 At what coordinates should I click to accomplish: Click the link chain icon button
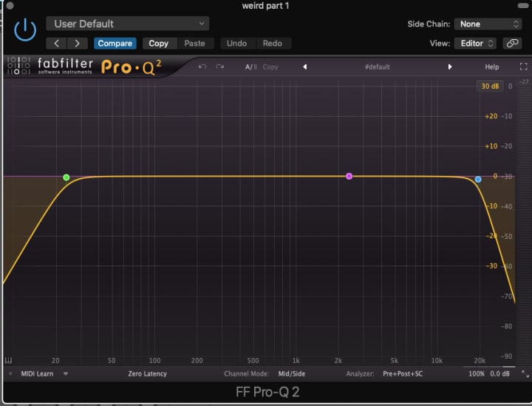[x=512, y=44]
